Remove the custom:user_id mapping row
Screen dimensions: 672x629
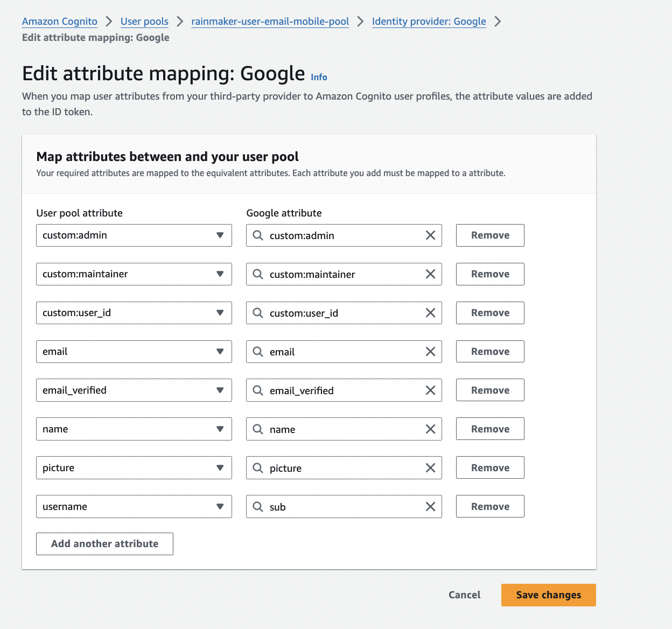(x=490, y=313)
